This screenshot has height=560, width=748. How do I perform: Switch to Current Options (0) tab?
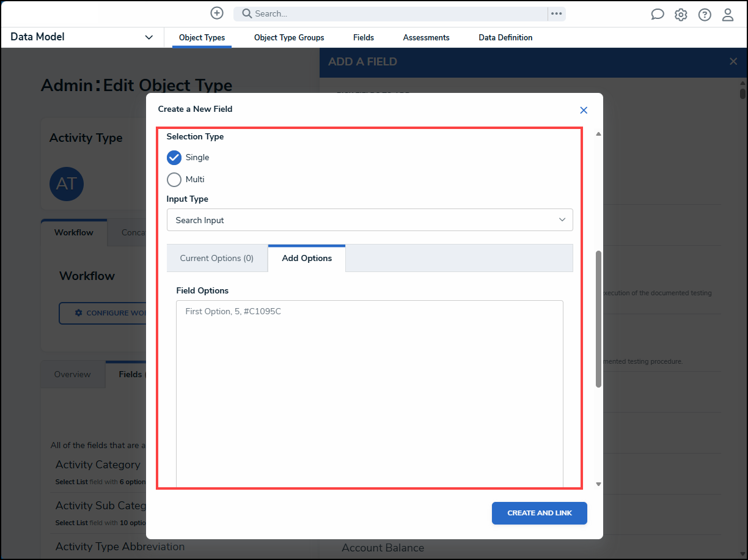pos(217,258)
